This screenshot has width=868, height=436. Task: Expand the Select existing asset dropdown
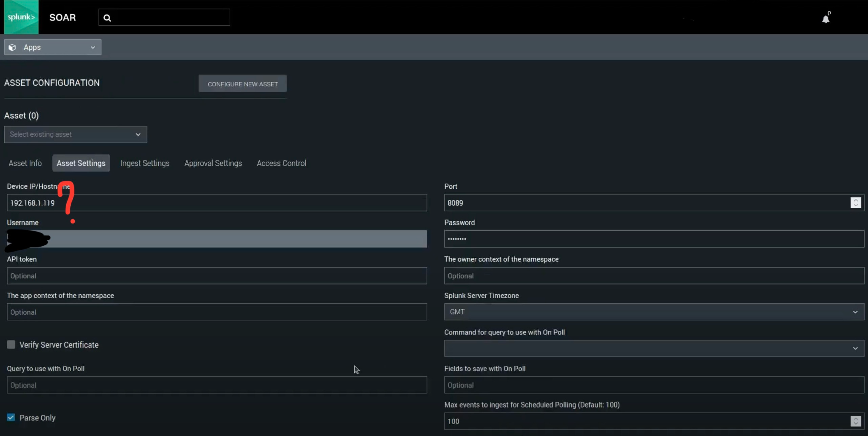point(75,135)
